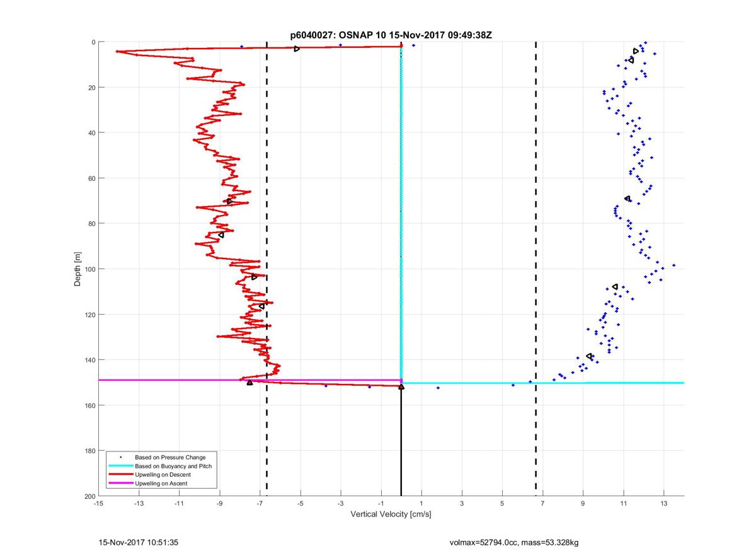Click the cyan line sample in the legend
Viewport: 756px width, 558px height.
(120, 465)
